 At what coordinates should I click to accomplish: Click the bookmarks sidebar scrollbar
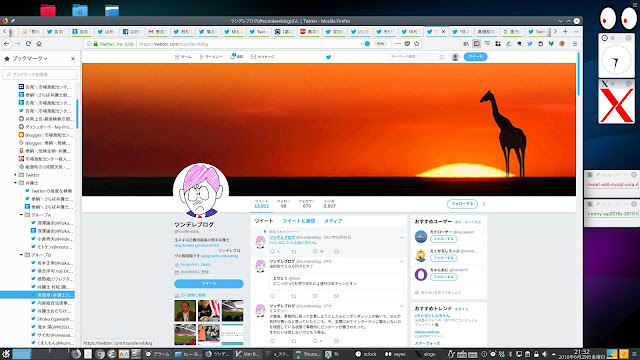(x=77, y=114)
